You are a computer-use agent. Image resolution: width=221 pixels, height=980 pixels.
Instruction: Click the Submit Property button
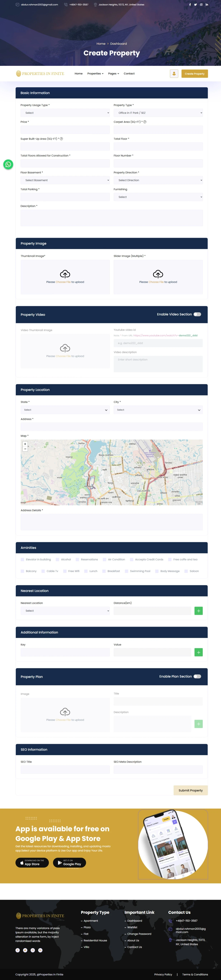click(191, 790)
